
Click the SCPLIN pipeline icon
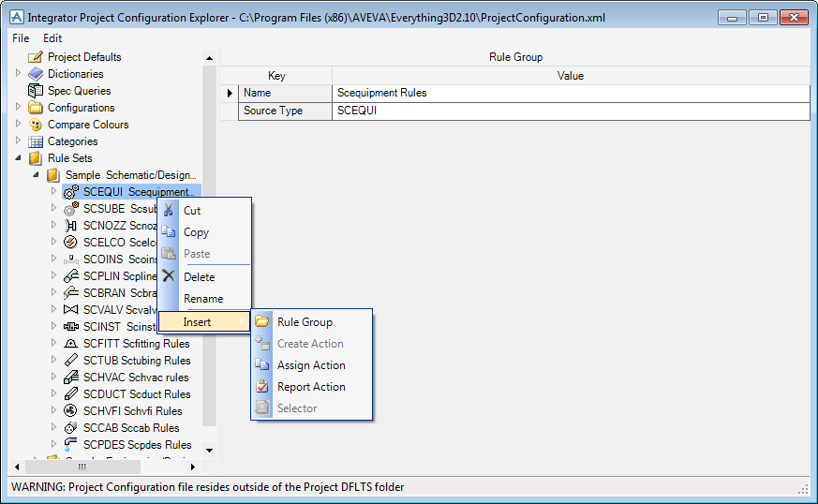pyautogui.click(x=71, y=276)
